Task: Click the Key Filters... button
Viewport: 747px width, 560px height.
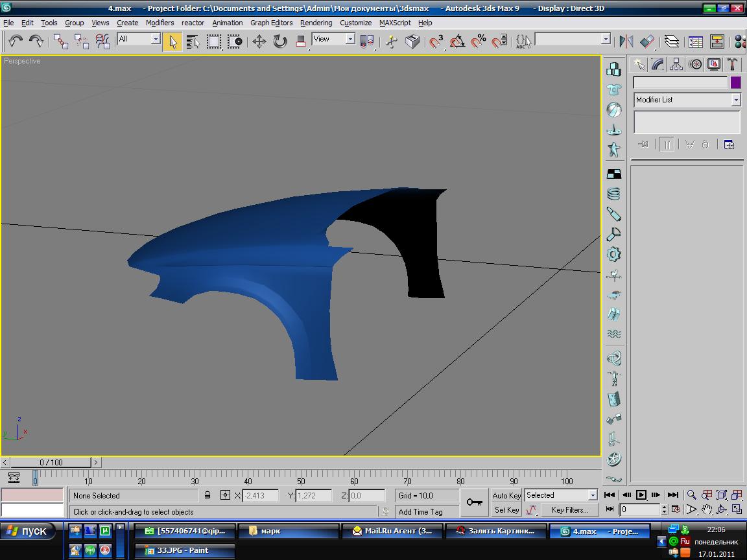Action: tap(569, 510)
